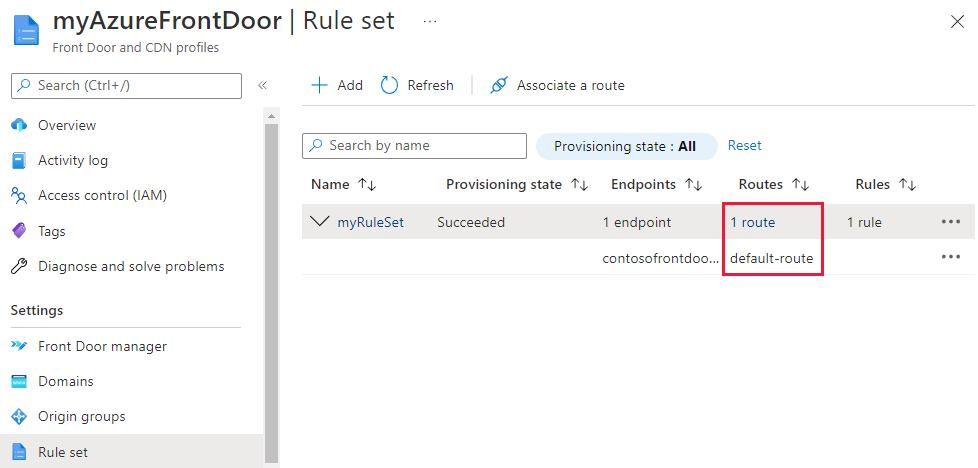Click the Search by name field
Viewport: 978px width, 468px height.
[414, 146]
